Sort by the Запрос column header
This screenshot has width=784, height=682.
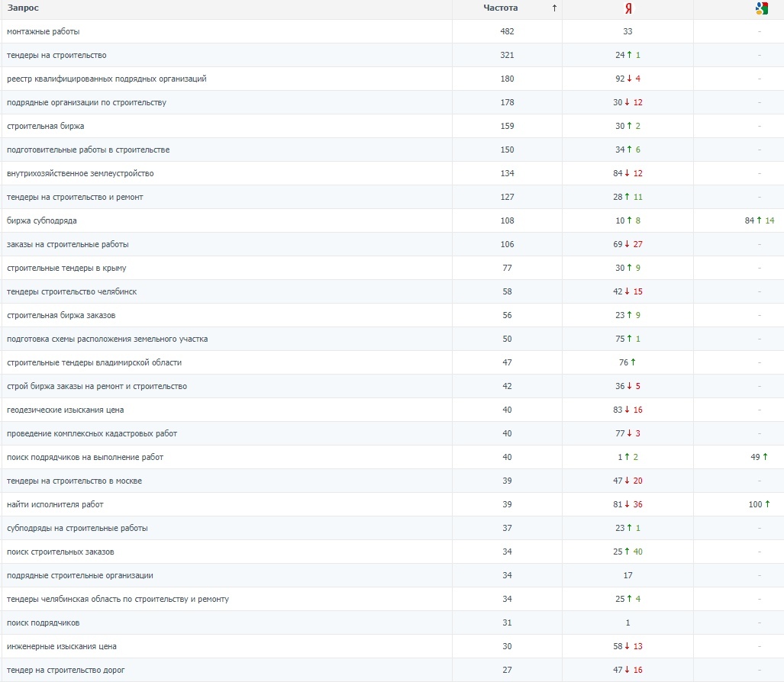point(23,8)
